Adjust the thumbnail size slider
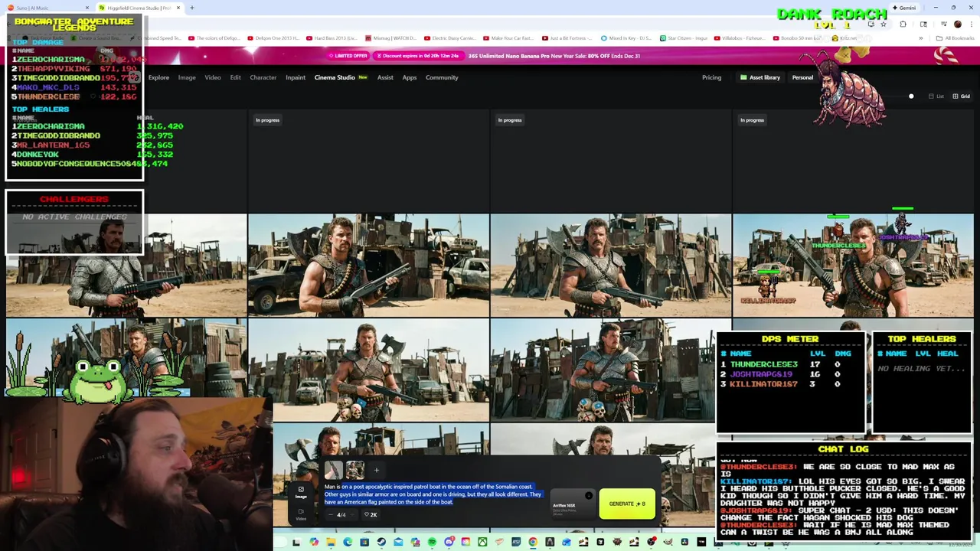This screenshot has height=551, width=980. tap(911, 96)
